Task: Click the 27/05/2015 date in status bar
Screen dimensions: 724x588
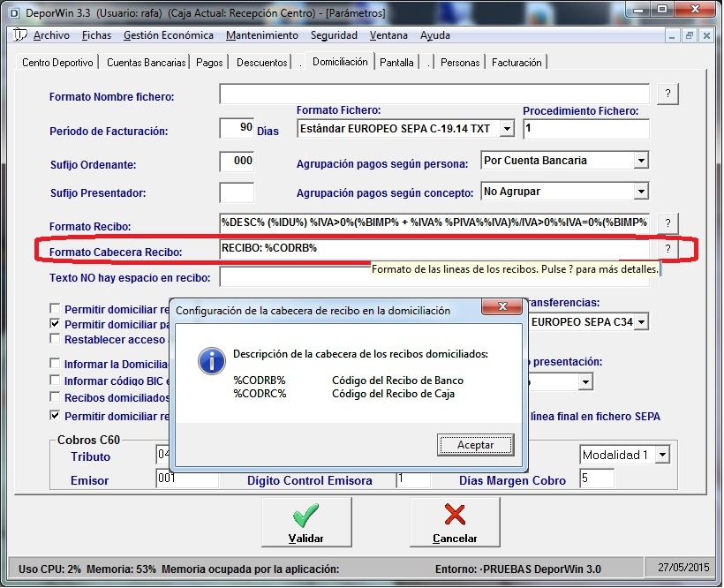Action: [x=683, y=567]
